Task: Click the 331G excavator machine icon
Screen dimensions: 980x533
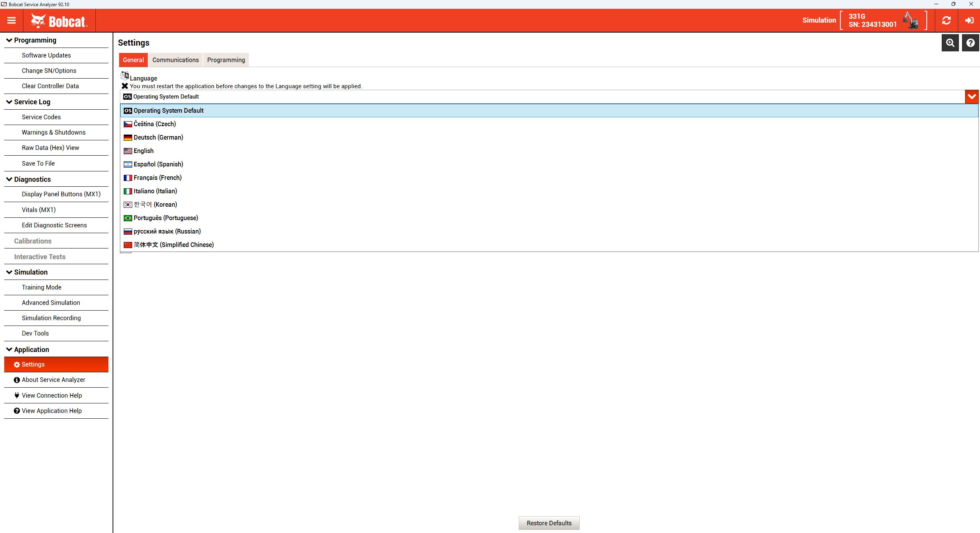Action: [x=911, y=20]
